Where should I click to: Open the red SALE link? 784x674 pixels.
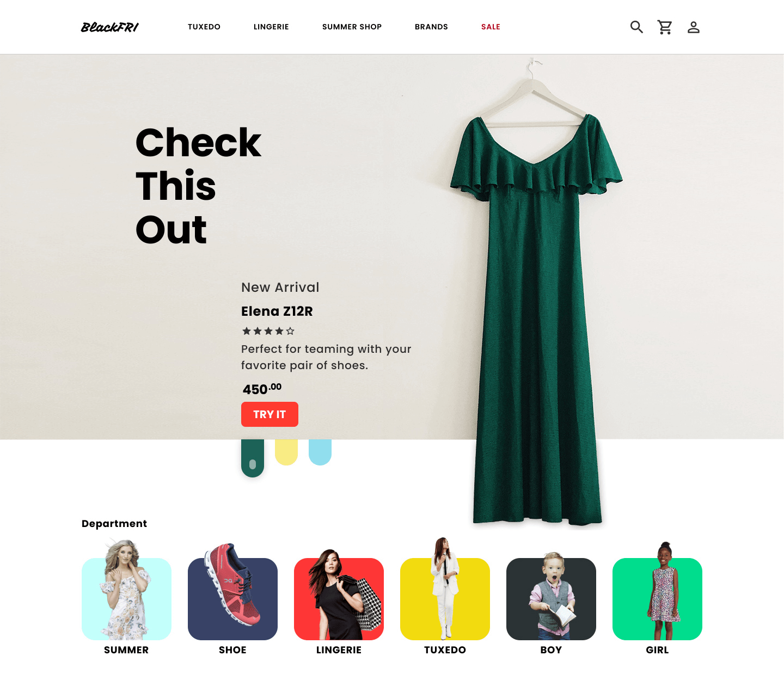pos(491,27)
